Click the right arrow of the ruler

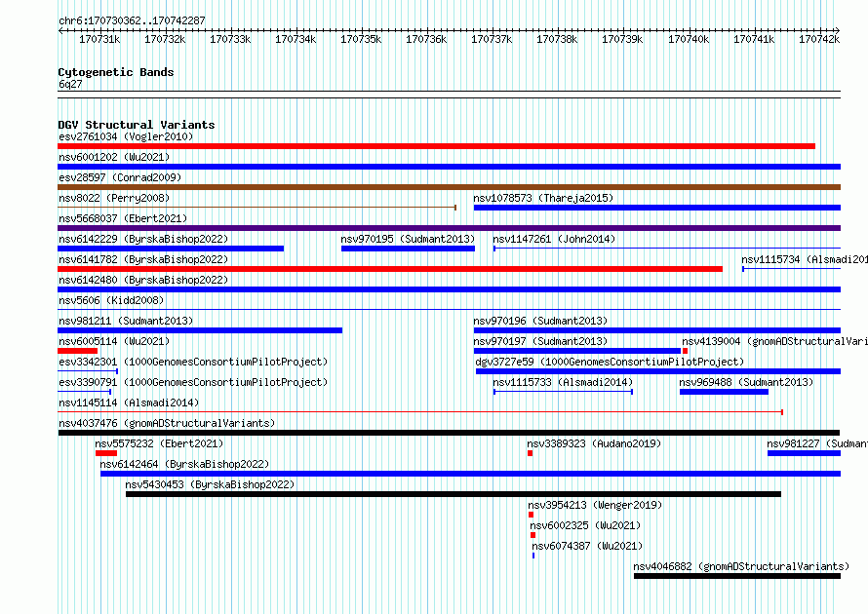point(838,31)
